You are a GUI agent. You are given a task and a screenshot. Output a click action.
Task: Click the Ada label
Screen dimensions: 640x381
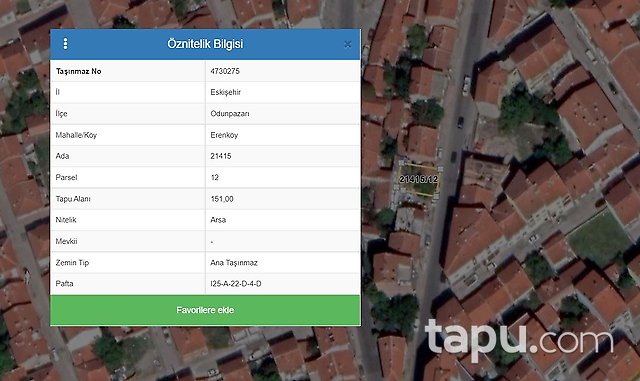[x=62, y=156]
